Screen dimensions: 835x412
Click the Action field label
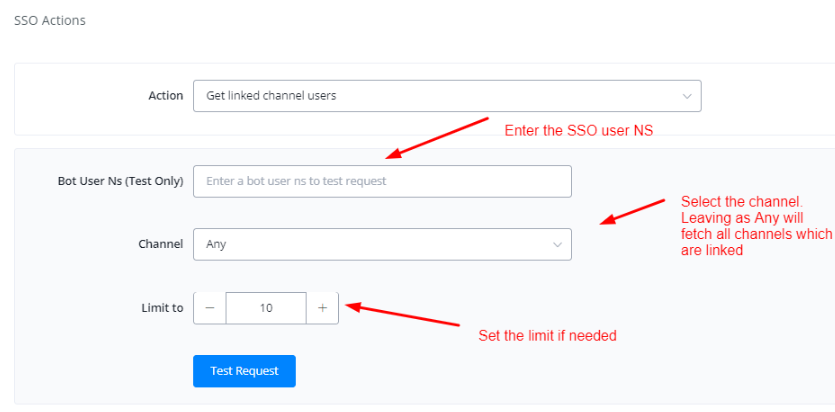[165, 96]
